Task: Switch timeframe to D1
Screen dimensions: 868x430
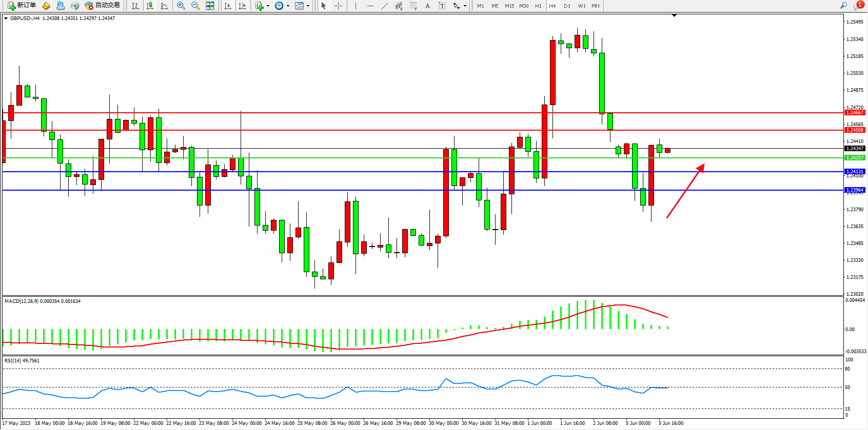Action: pyautogui.click(x=567, y=6)
